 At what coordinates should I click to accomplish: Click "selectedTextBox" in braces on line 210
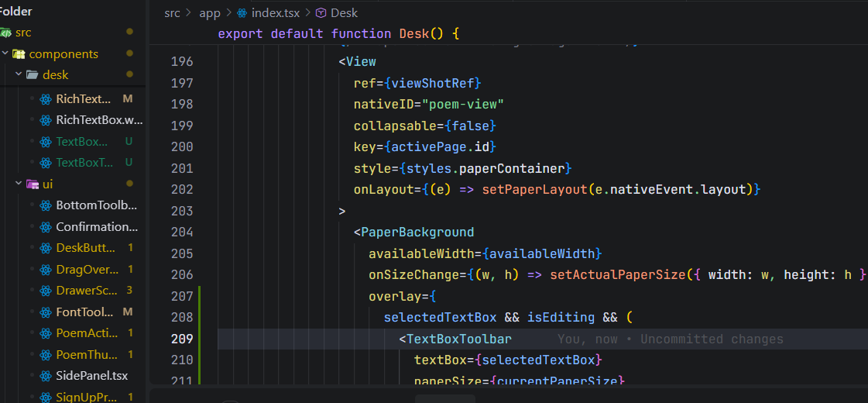coord(539,360)
